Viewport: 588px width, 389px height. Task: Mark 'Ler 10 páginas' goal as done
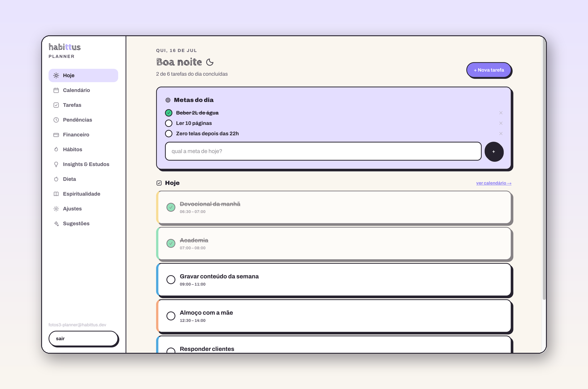point(169,123)
